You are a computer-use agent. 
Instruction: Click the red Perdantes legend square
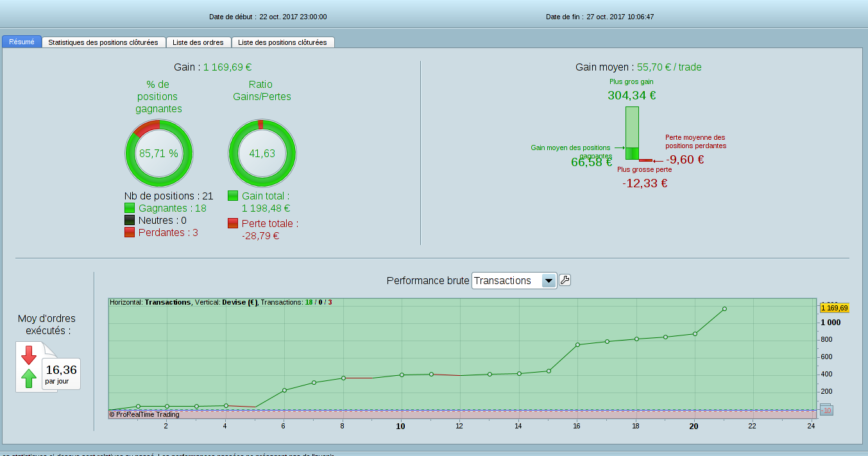(130, 232)
